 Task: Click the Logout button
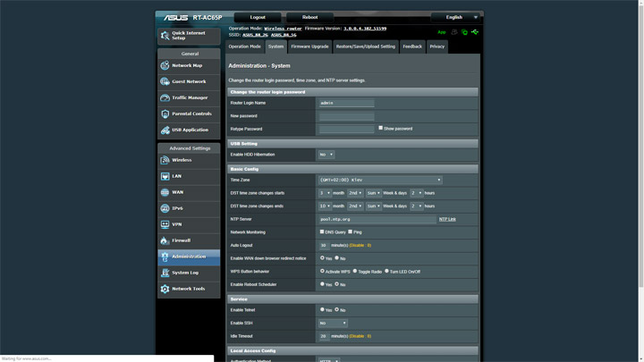[258, 17]
